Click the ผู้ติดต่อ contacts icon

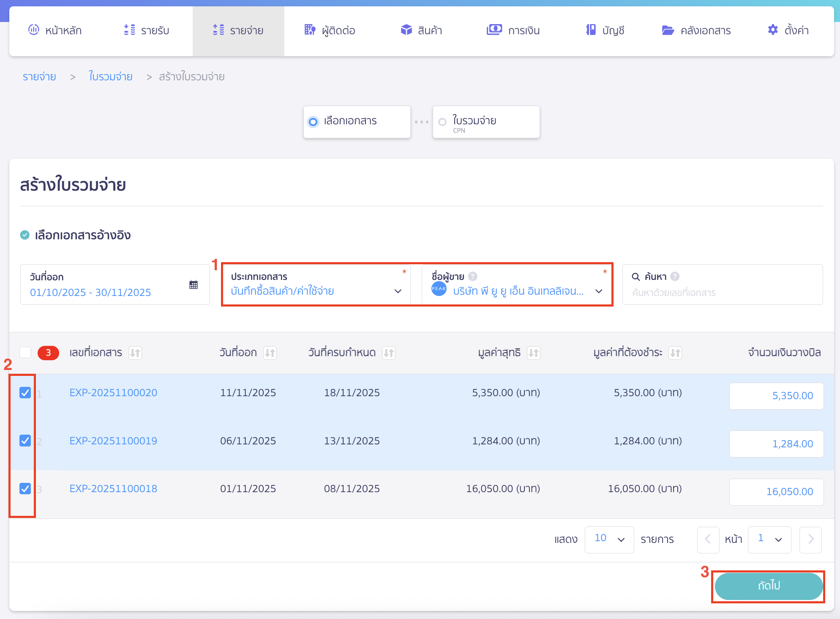coord(310,30)
